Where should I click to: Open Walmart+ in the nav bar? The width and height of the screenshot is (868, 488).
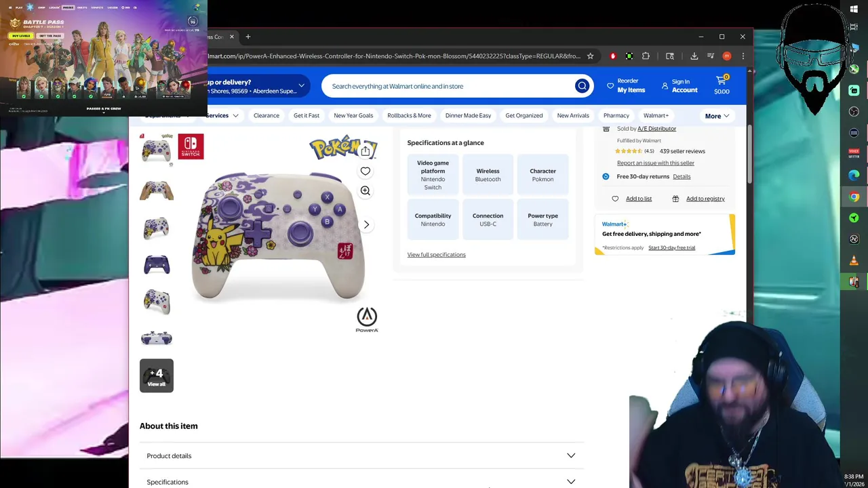pos(656,115)
